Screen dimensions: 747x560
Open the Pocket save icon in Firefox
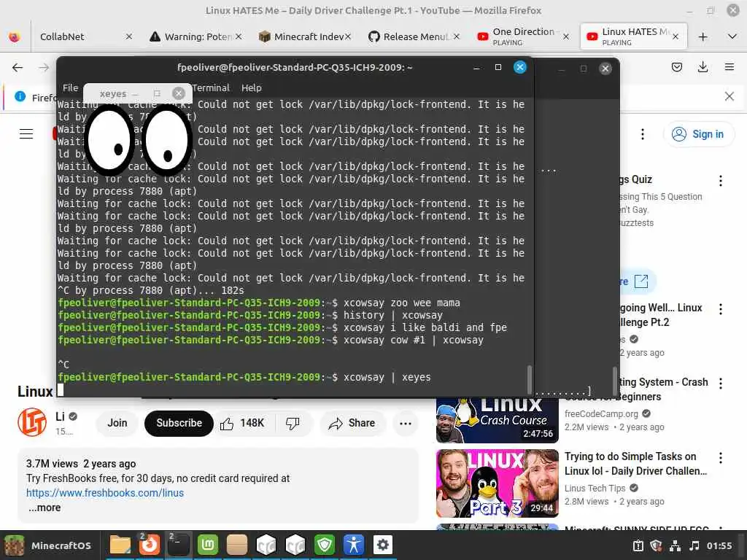676,68
